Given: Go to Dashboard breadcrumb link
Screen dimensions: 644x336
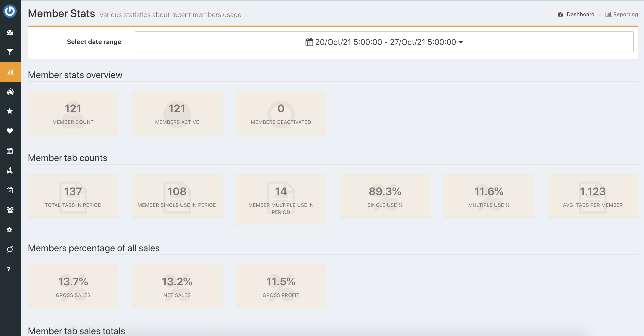Looking at the screenshot, I should (580, 15).
